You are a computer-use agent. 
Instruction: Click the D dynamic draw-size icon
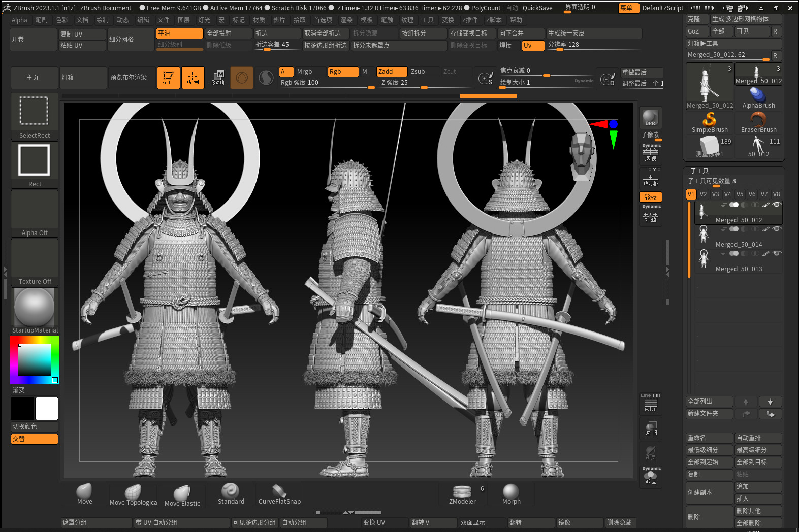[608, 78]
